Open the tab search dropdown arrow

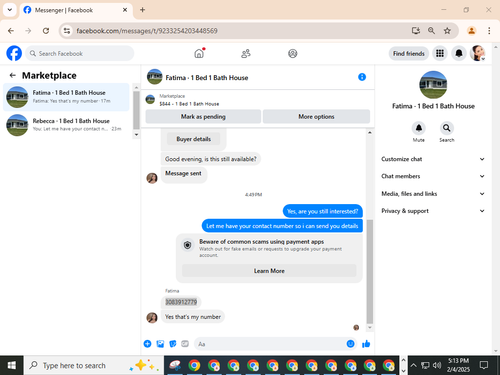click(x=10, y=10)
